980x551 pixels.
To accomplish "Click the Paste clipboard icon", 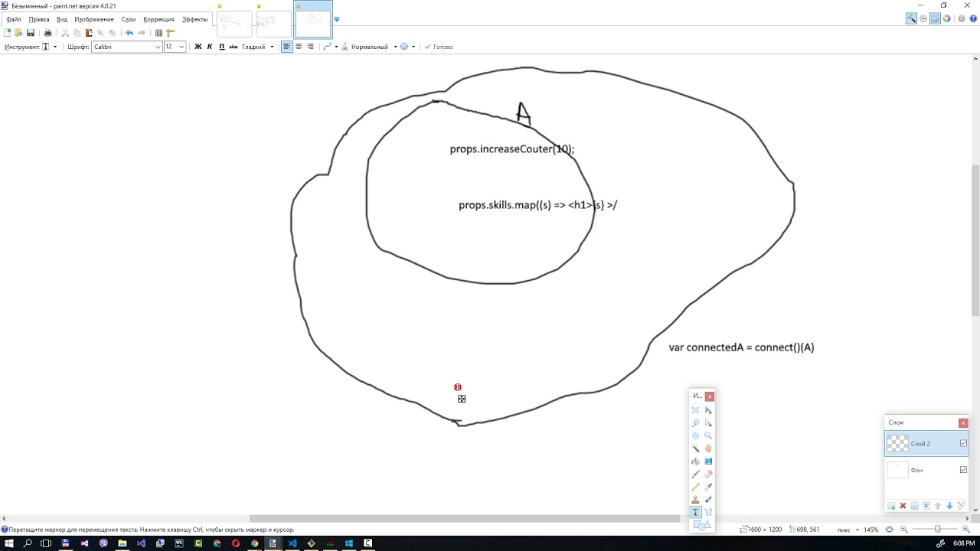I will pyautogui.click(x=89, y=33).
